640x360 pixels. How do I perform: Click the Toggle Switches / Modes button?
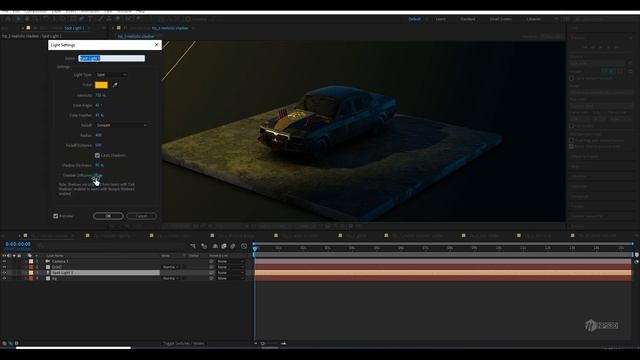click(x=184, y=344)
